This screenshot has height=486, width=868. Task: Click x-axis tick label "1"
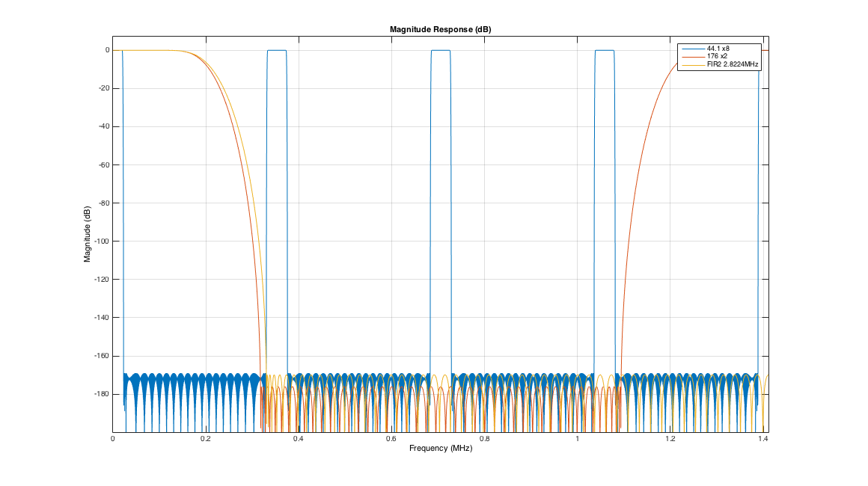tap(578, 438)
